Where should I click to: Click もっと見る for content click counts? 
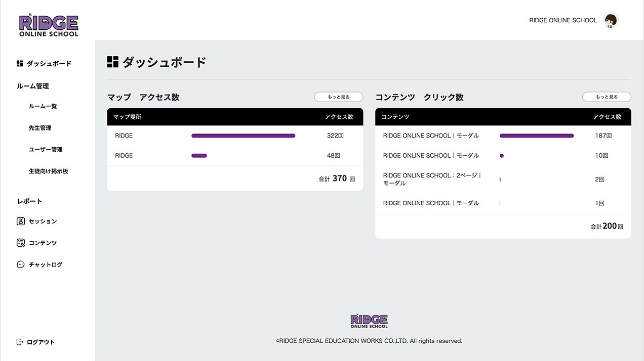[606, 97]
